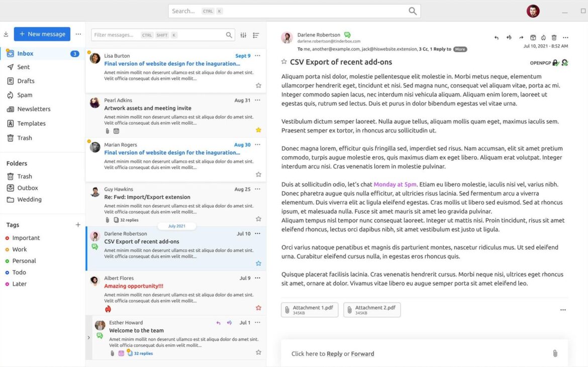Click in the Filter messages input field
588x367 pixels.
pyautogui.click(x=116, y=35)
